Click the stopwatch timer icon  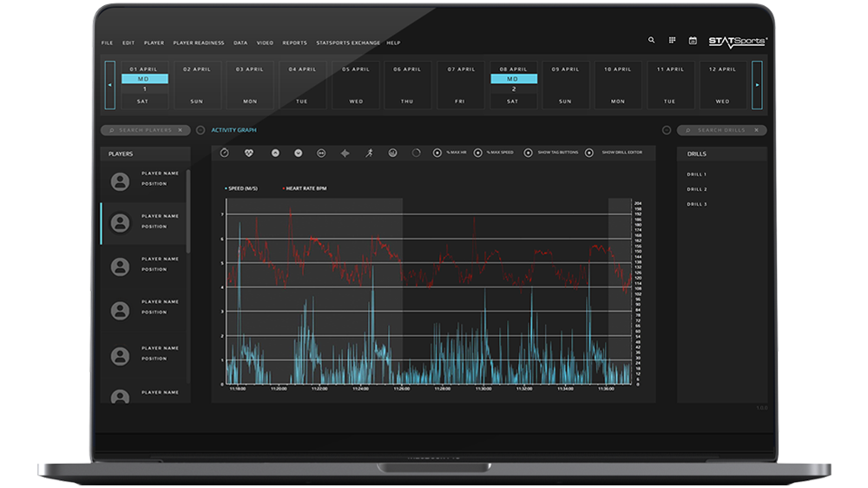click(225, 153)
